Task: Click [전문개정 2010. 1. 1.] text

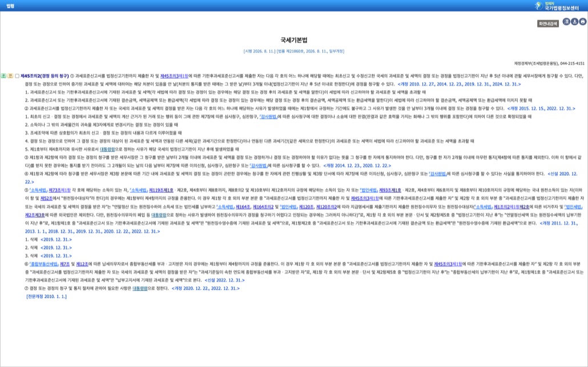Action: tap(46, 297)
